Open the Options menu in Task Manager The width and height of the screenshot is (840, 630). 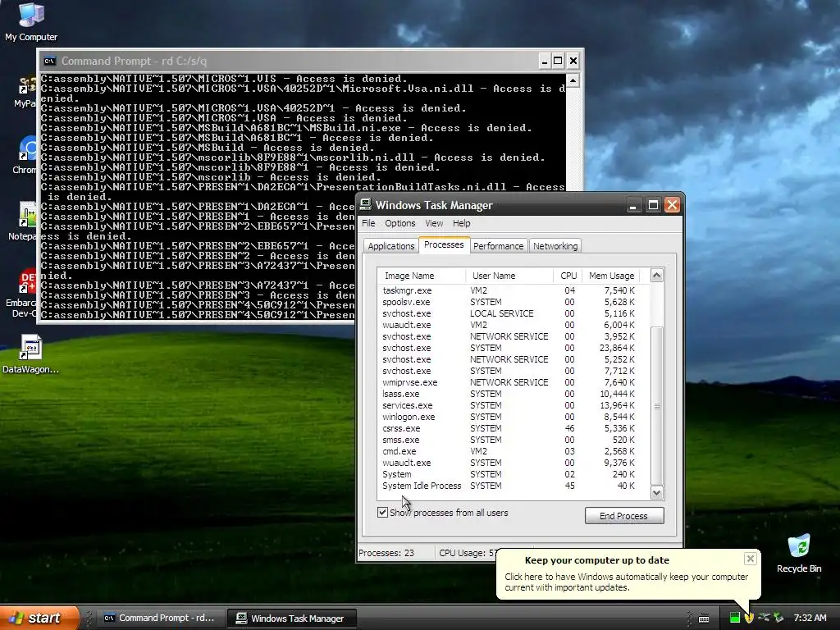[x=400, y=223]
